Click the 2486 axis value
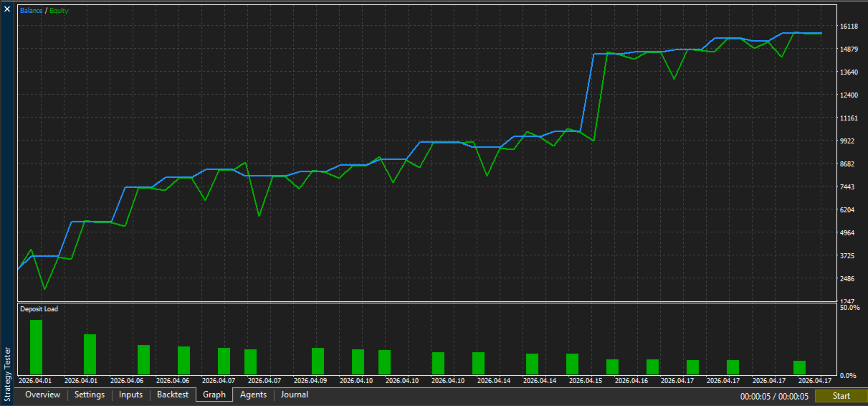The height and width of the screenshot is (406, 868). point(849,279)
